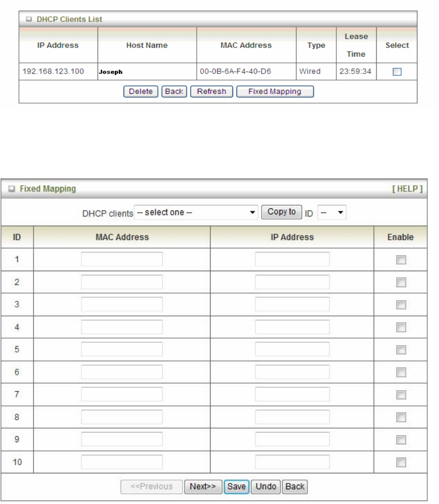Open the DHCP clients 'select one' dropdown

tap(196, 212)
